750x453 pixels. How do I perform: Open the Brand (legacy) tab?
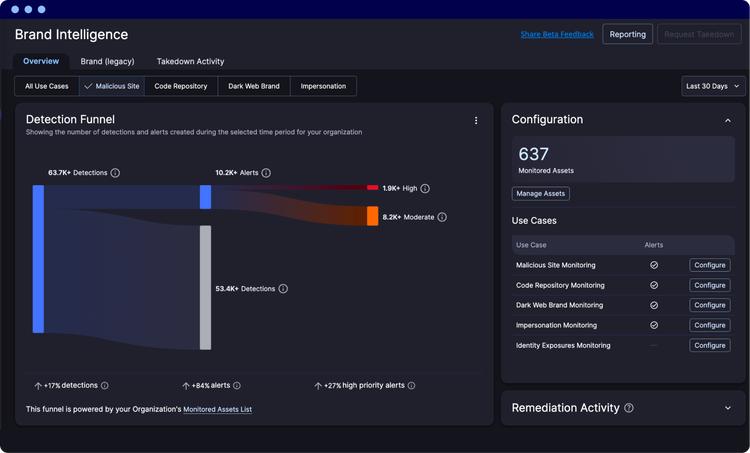pyautogui.click(x=107, y=61)
